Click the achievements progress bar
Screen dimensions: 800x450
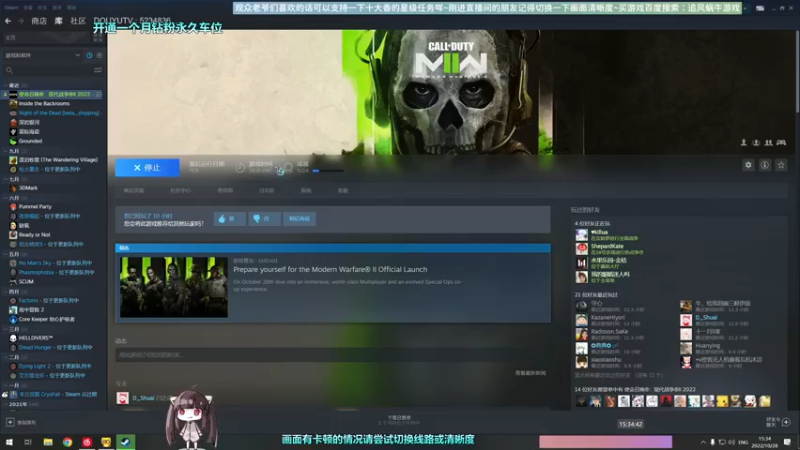pos(328,171)
